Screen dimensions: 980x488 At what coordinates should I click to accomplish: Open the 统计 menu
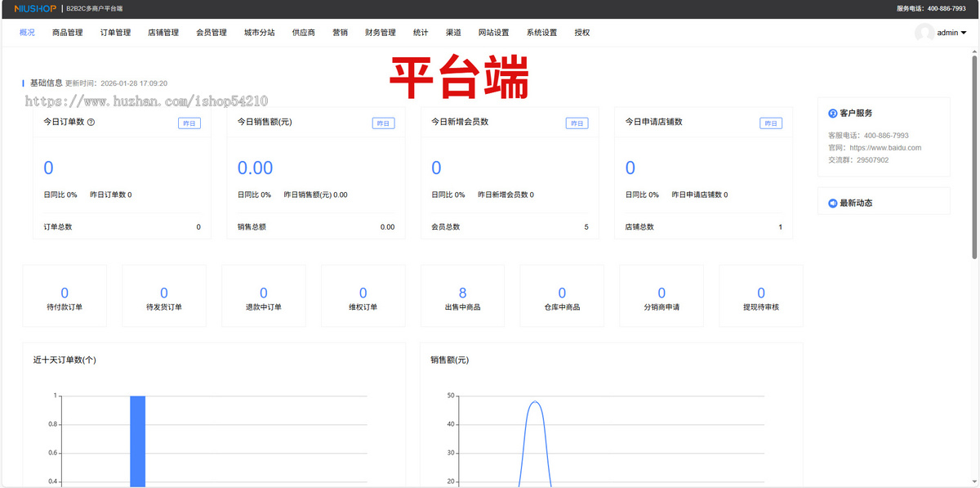coord(421,33)
